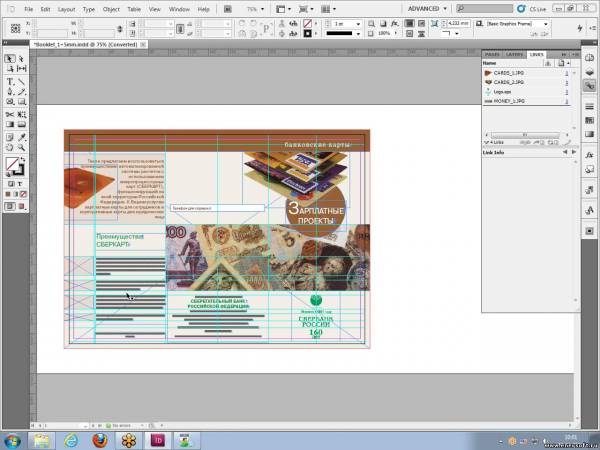Screen dimensions: 600x450
Task: Open the Edit menu
Action: coord(45,9)
